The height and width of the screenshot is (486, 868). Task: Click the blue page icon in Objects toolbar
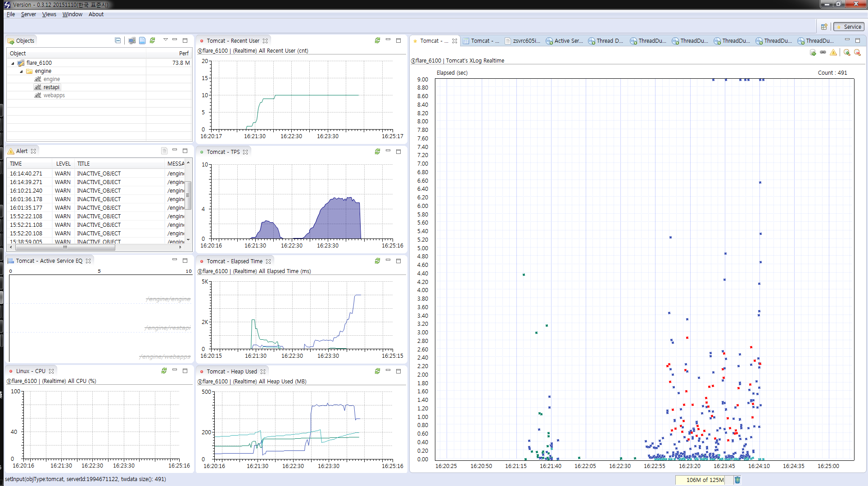pyautogui.click(x=142, y=40)
